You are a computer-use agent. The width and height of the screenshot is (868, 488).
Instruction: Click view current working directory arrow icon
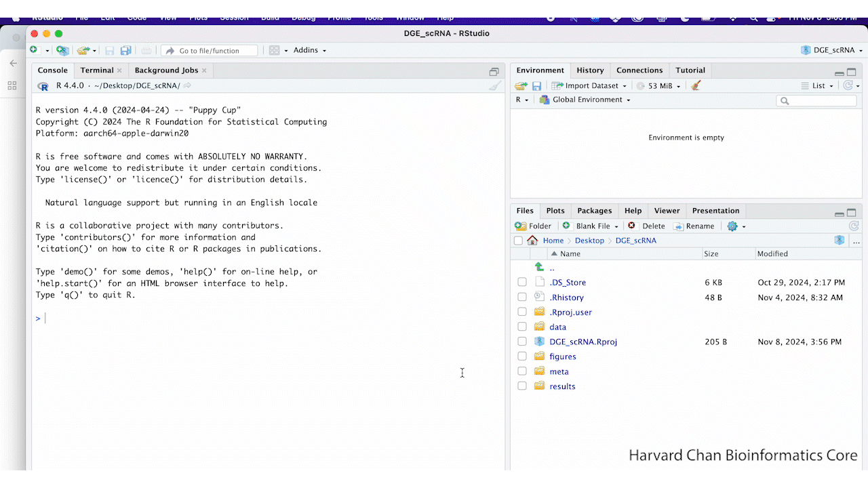coord(187,85)
